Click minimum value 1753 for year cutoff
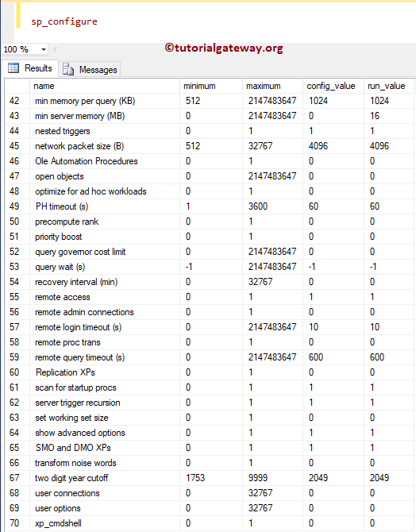Screen dimensions: 416x532 coord(210,478)
